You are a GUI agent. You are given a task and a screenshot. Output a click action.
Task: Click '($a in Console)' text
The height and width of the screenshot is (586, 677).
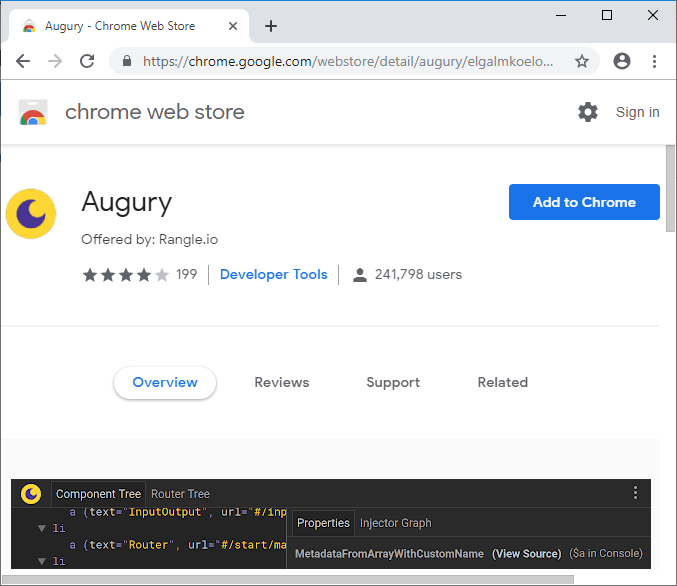pos(606,554)
